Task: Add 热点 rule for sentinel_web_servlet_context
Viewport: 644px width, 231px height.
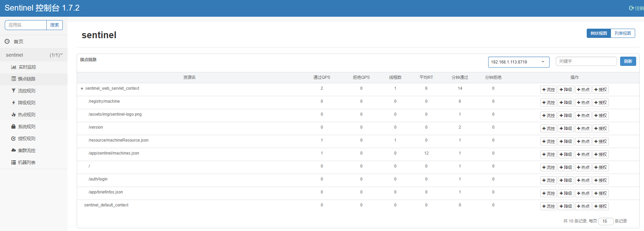Action: click(x=583, y=89)
